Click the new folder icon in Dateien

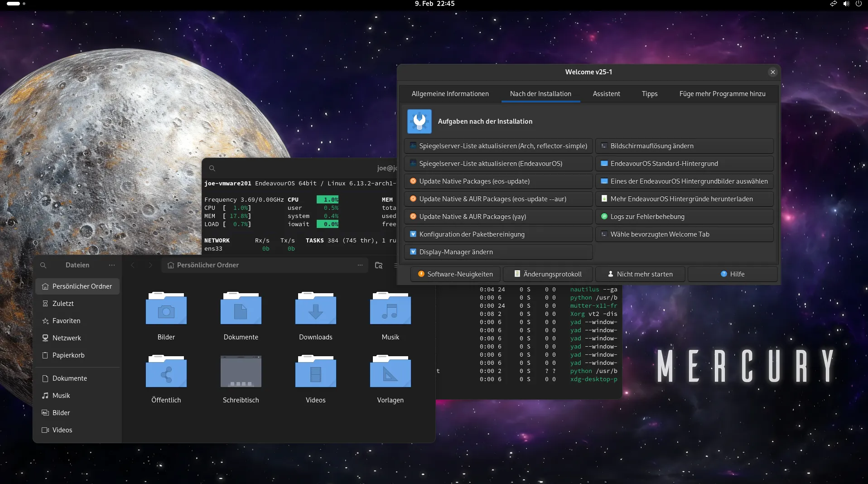[x=379, y=265]
